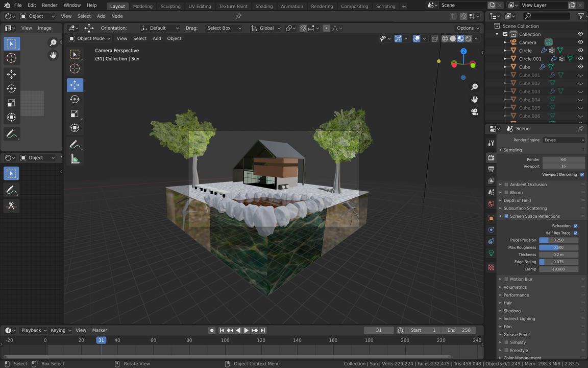The height and width of the screenshot is (368, 588).
Task: Select the Measure tool in viewport toolbar
Action: coord(75,159)
